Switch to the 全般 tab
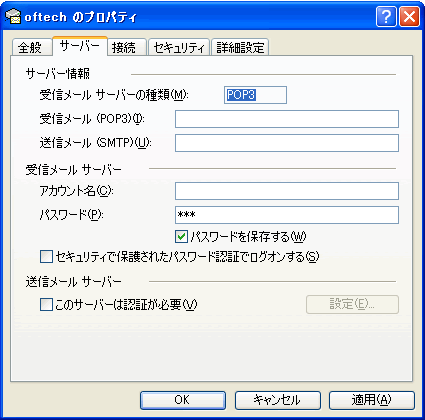 click(32, 47)
